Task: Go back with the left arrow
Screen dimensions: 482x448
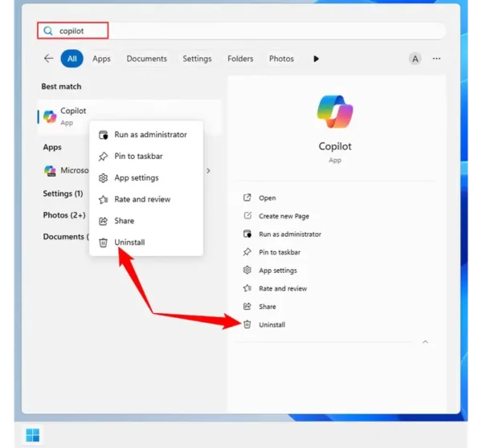Action: pos(48,59)
